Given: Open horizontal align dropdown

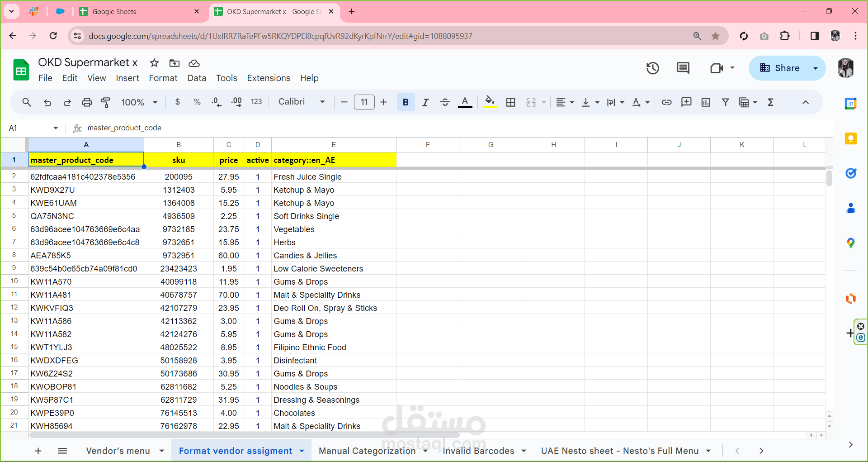Looking at the screenshot, I should (565, 102).
